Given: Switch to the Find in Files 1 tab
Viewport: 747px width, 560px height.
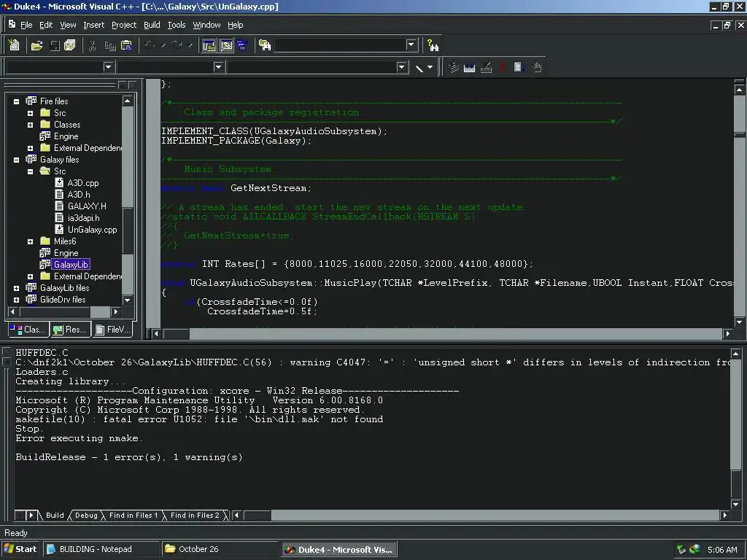Looking at the screenshot, I should (x=133, y=516).
